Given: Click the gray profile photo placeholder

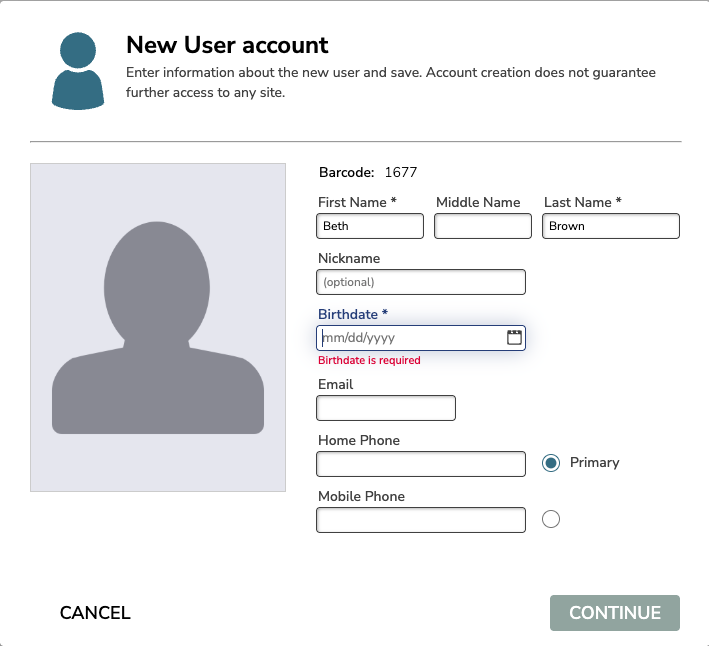Looking at the screenshot, I should pos(158,327).
